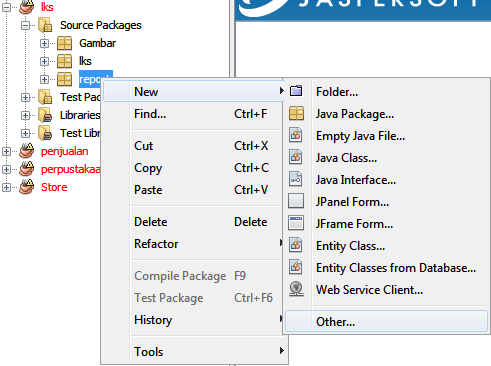
Task: Click the Gambar package icon
Action: coord(64,43)
